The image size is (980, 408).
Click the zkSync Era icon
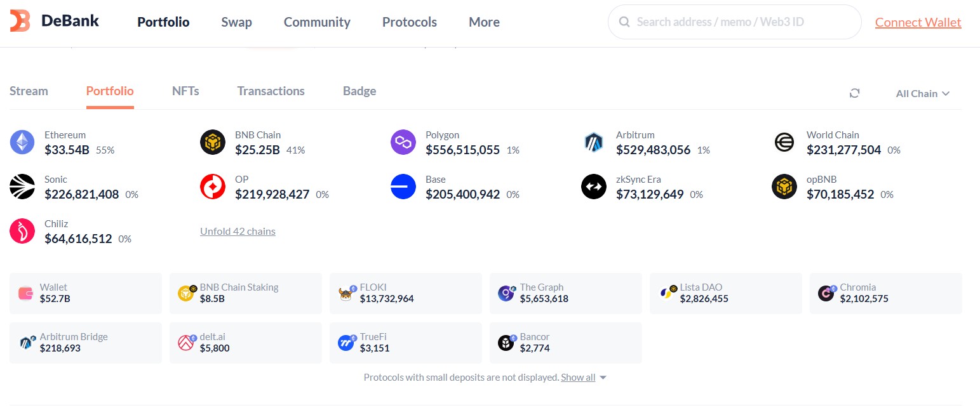point(594,187)
